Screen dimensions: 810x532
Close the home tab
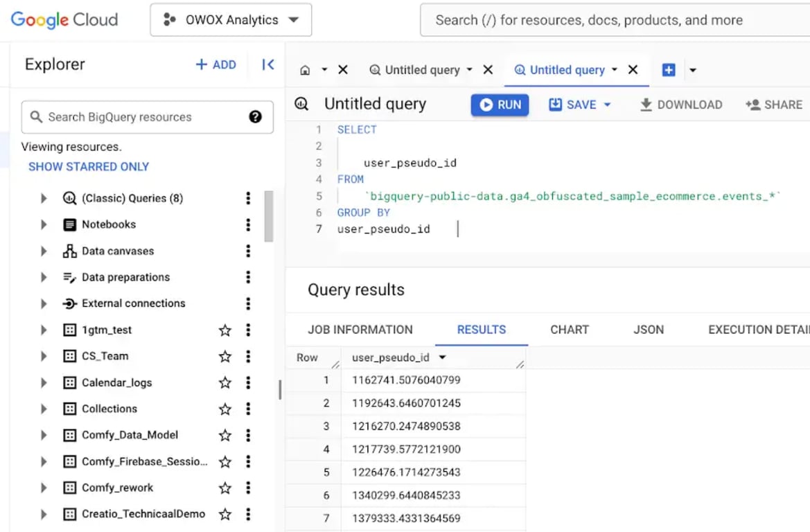(x=343, y=70)
